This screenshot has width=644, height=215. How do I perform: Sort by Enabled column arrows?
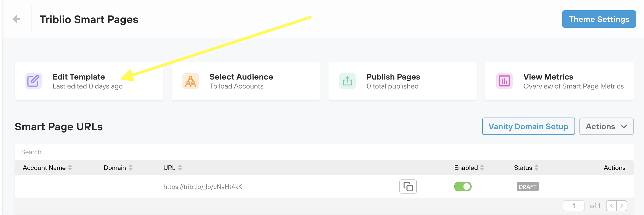pyautogui.click(x=482, y=167)
